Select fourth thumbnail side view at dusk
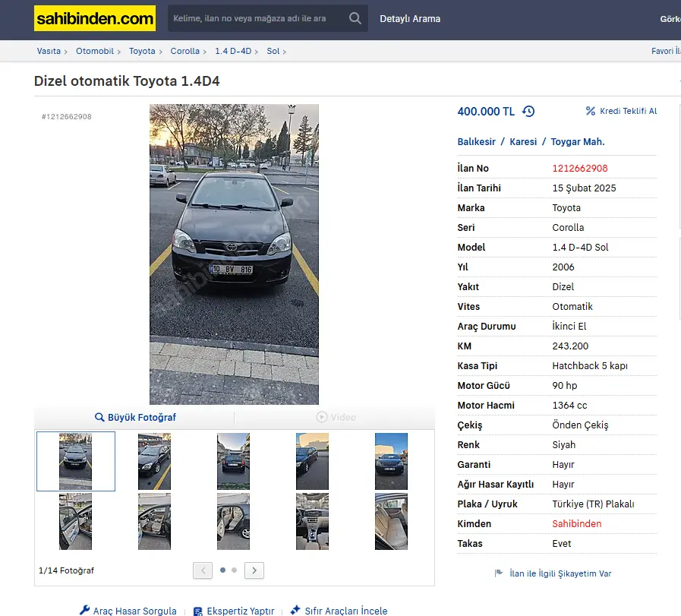This screenshot has height=616, width=681. 312,461
